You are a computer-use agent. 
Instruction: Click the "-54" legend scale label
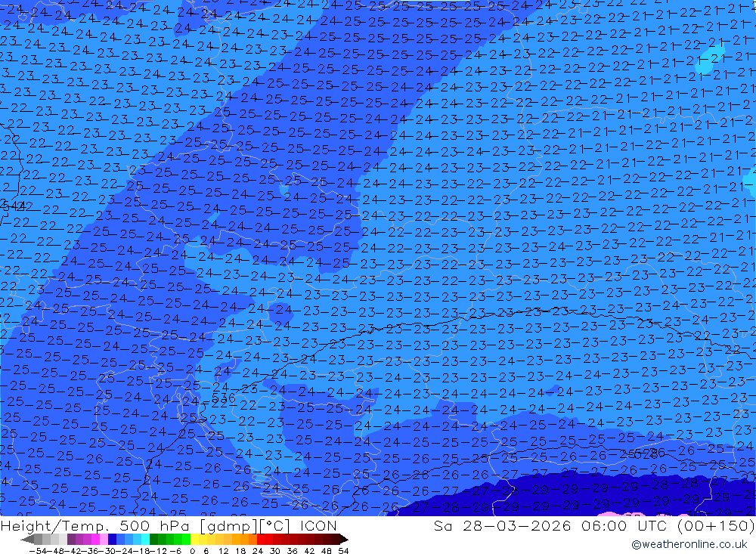coord(38,551)
